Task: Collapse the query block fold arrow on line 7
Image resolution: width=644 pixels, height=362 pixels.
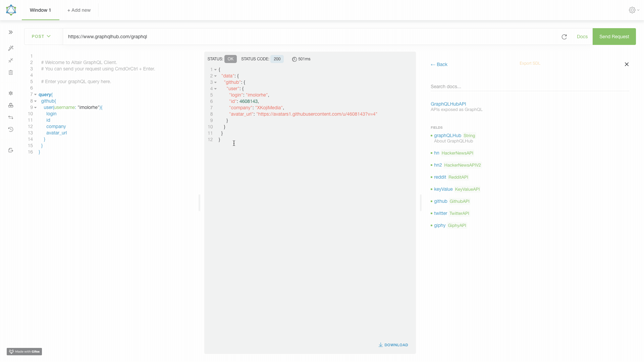Action: [x=35, y=95]
